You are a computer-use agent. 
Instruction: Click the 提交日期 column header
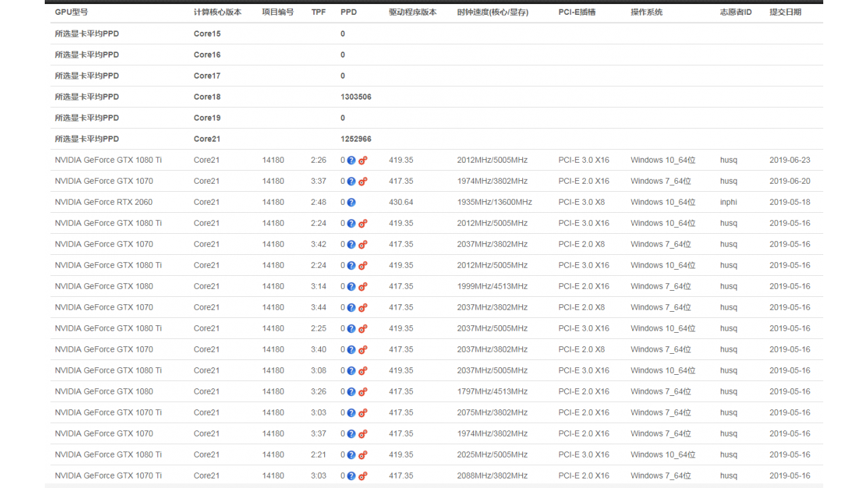[785, 12]
